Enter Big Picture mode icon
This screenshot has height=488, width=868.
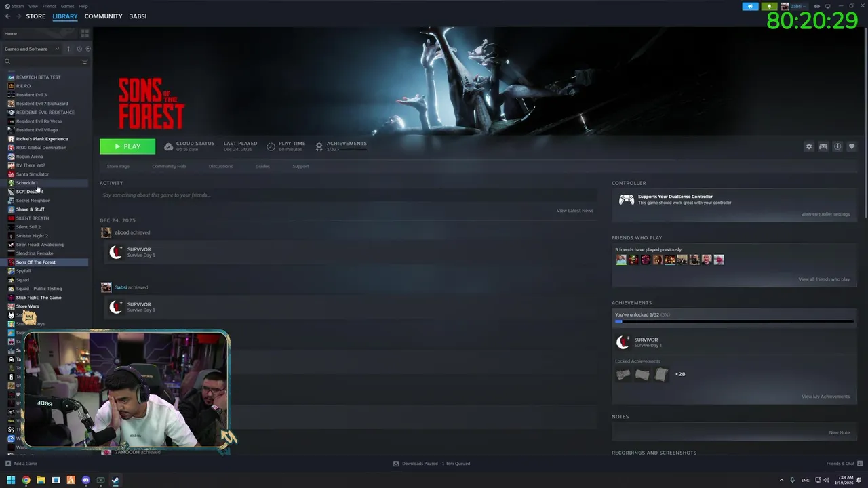coord(827,6)
